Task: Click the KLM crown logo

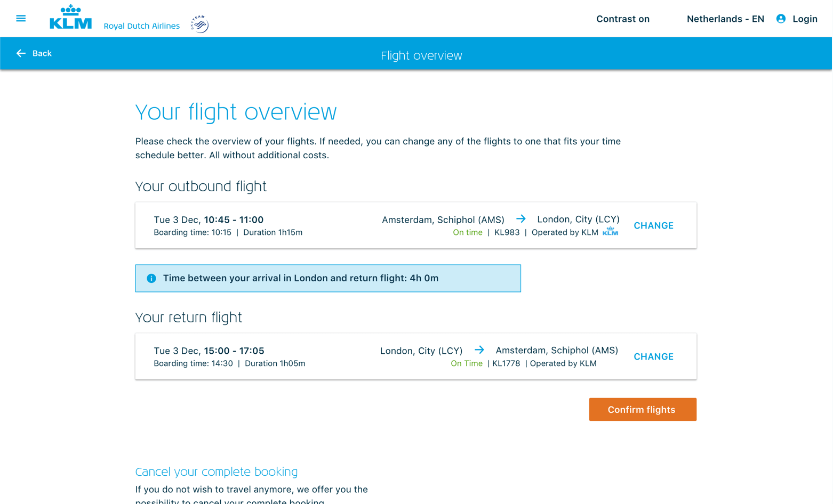Action: 70,18
